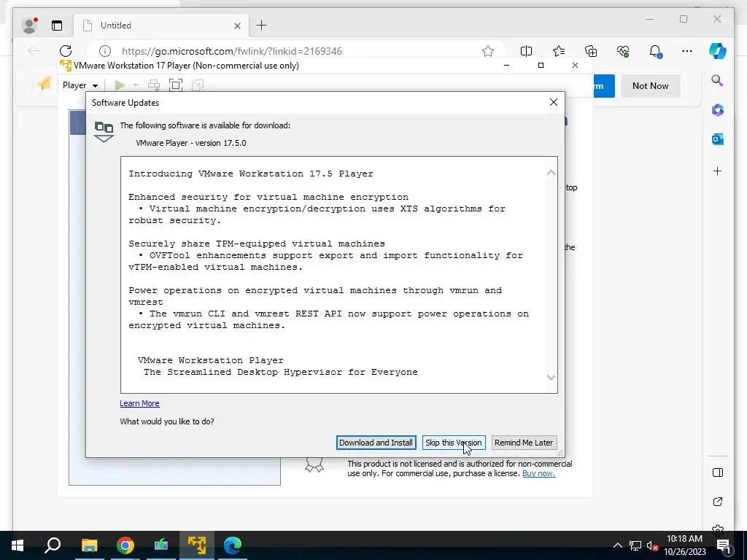Open Microsoft 365 sidebar icon
Image resolution: width=747 pixels, height=560 pixels.
[x=718, y=110]
